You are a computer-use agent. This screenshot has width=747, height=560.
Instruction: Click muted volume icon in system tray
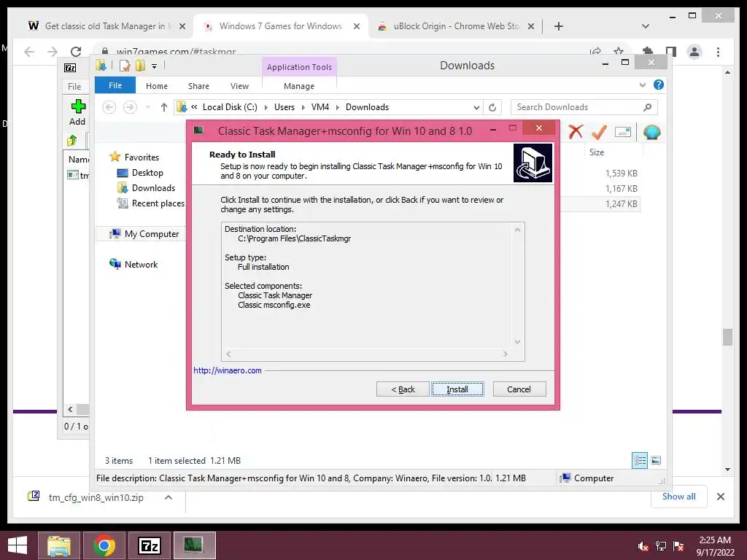coord(643,546)
